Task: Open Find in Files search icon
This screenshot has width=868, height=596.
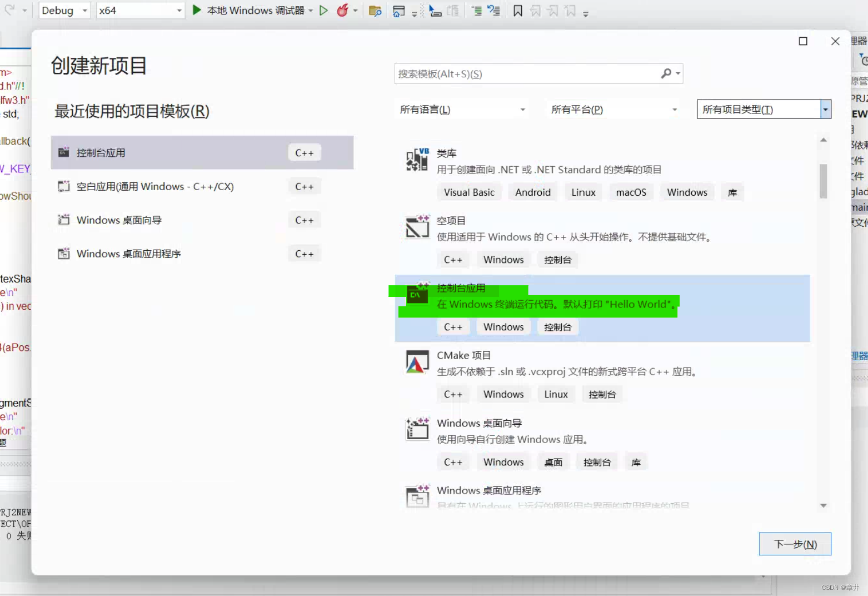Action: (x=375, y=10)
